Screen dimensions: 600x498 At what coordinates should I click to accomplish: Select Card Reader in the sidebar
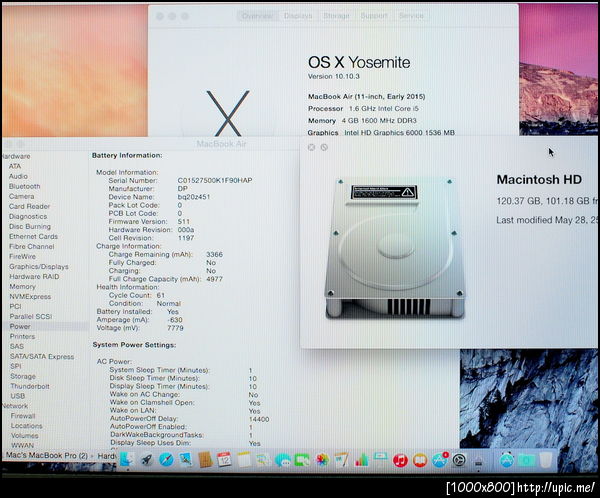point(29,206)
